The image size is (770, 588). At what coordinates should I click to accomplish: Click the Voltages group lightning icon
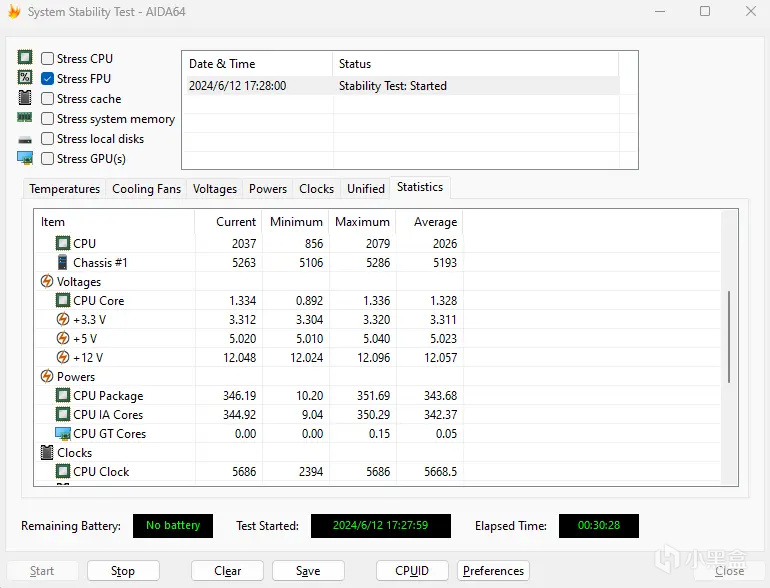(47, 281)
